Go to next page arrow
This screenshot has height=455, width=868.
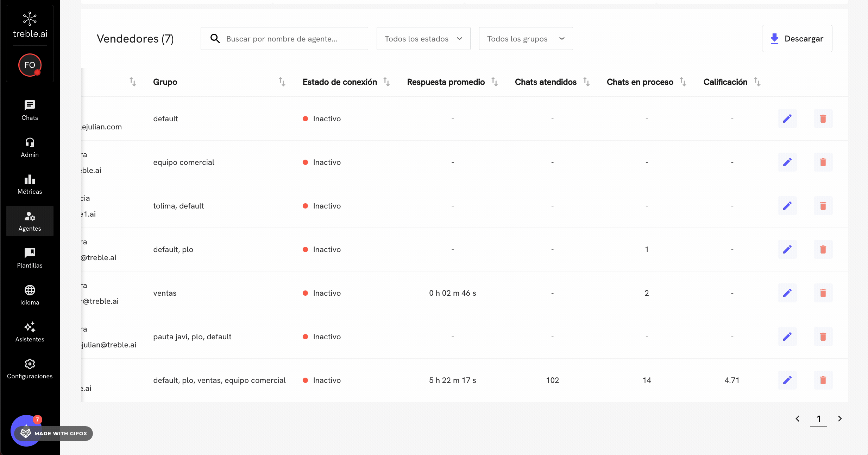(x=840, y=418)
